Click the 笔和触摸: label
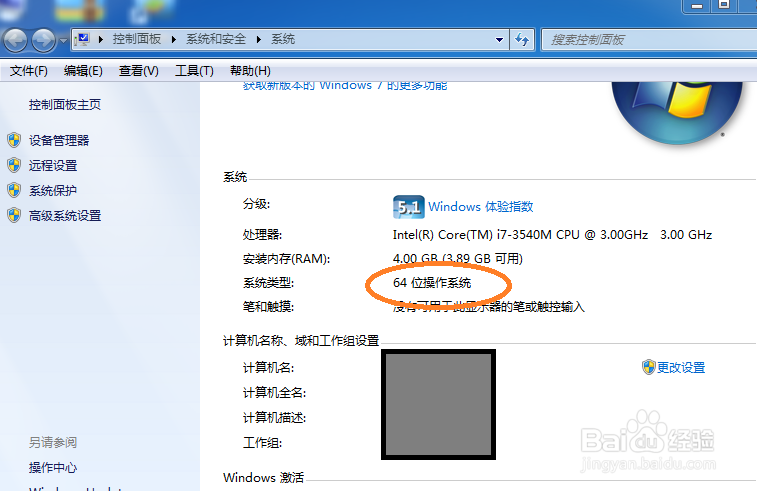 click(268, 307)
